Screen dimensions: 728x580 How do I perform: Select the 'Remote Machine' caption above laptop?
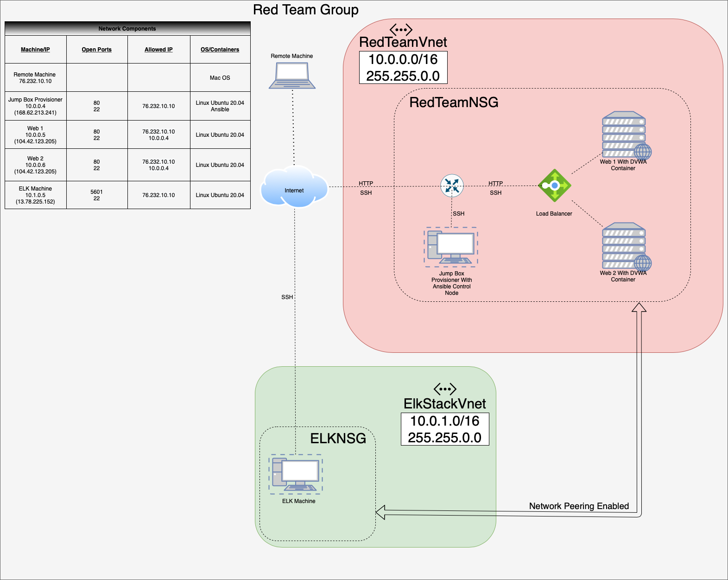[x=292, y=56]
